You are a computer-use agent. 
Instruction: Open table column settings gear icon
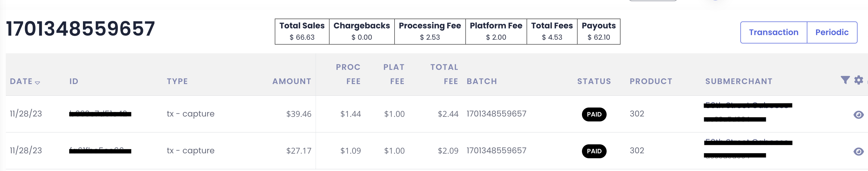[x=858, y=80]
